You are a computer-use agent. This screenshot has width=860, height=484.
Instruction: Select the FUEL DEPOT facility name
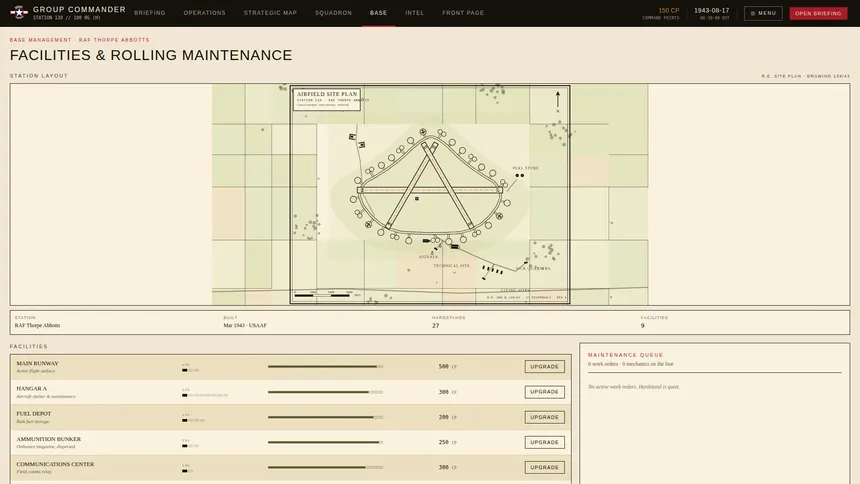point(33,414)
